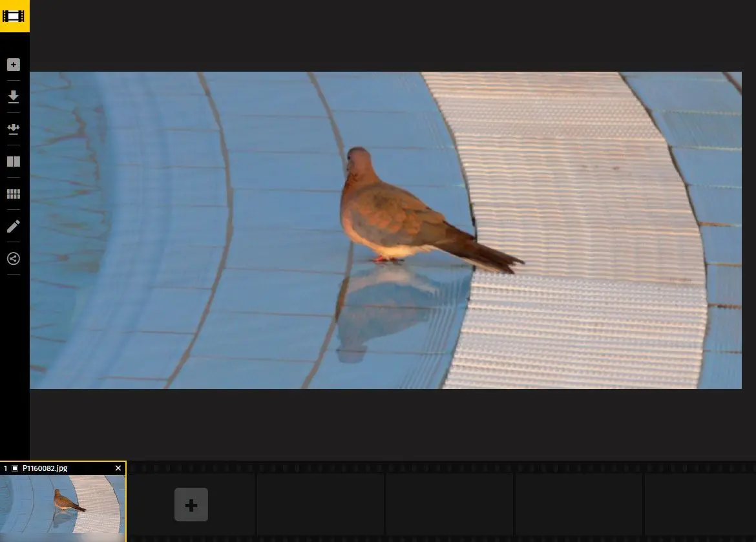The height and width of the screenshot is (542, 756).
Task: Click the last visible filmstrip slot
Action: [x=700, y=505]
